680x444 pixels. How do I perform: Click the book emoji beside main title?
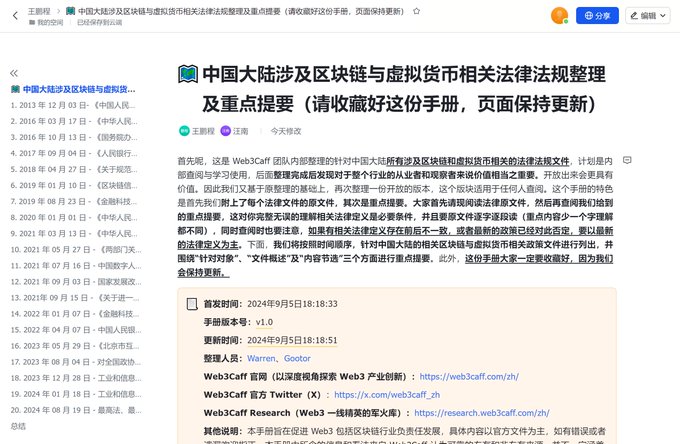point(188,74)
